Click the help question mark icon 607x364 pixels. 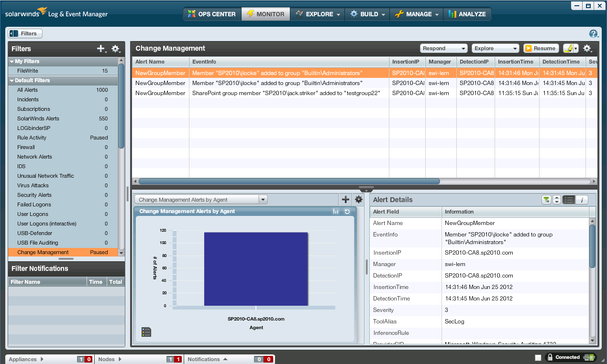[593, 33]
